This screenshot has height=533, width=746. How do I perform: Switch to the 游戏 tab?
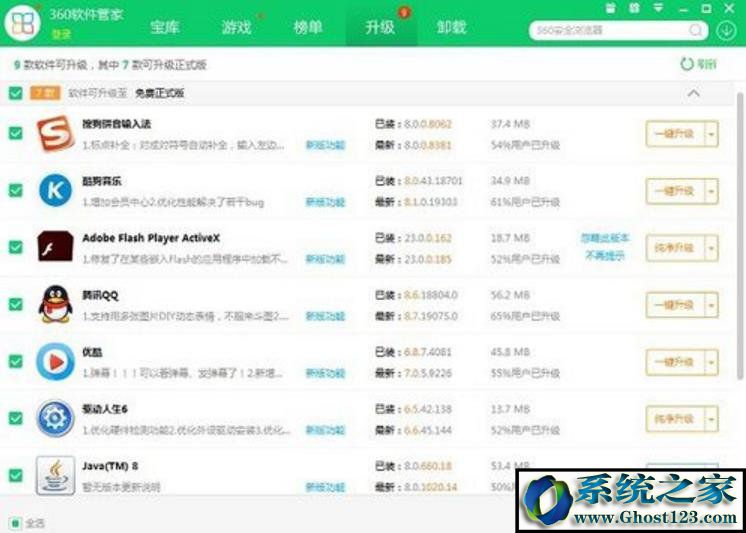click(x=236, y=27)
